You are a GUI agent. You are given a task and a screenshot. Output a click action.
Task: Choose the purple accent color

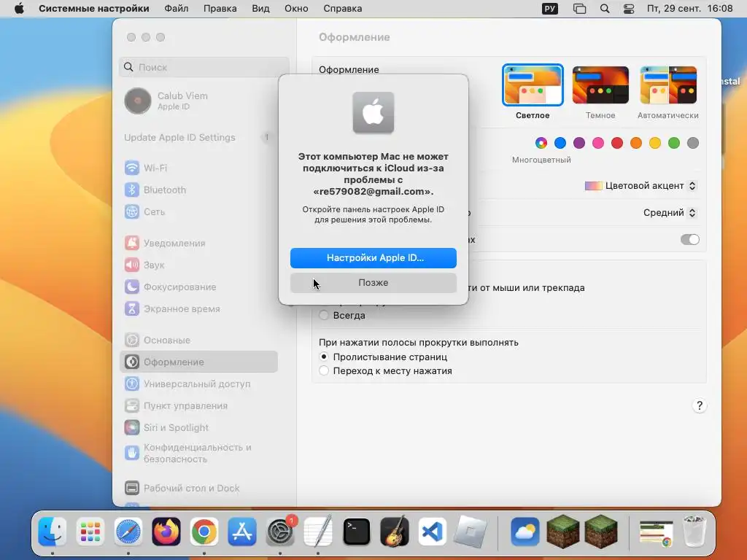click(579, 143)
